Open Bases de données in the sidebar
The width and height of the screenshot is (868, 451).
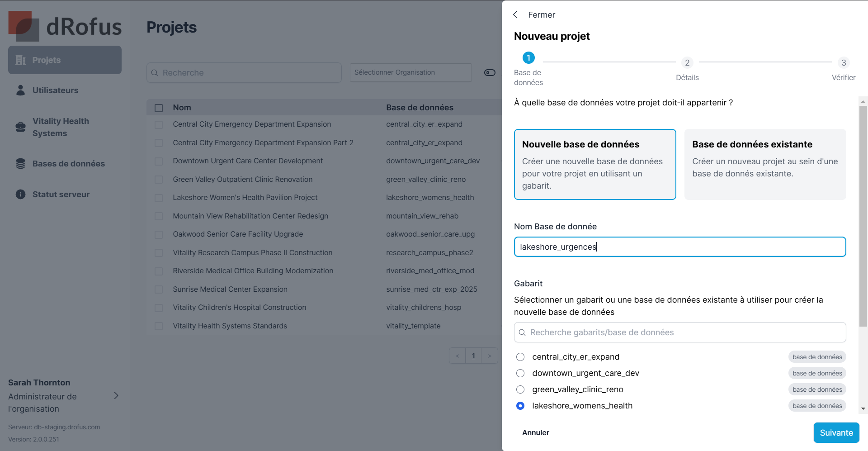[x=68, y=164]
